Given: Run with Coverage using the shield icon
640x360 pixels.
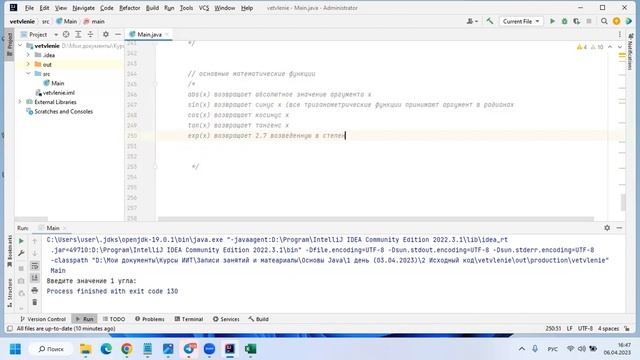Looking at the screenshot, I should click(576, 21).
